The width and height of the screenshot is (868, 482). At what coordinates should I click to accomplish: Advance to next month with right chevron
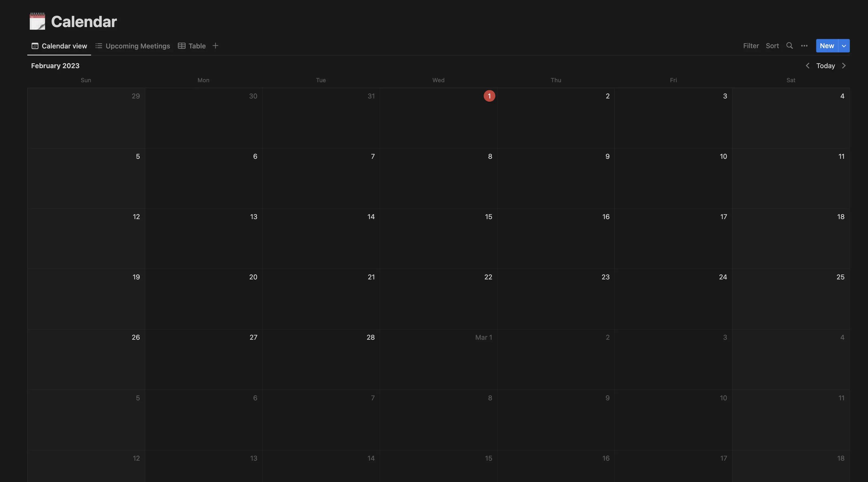[x=844, y=66]
